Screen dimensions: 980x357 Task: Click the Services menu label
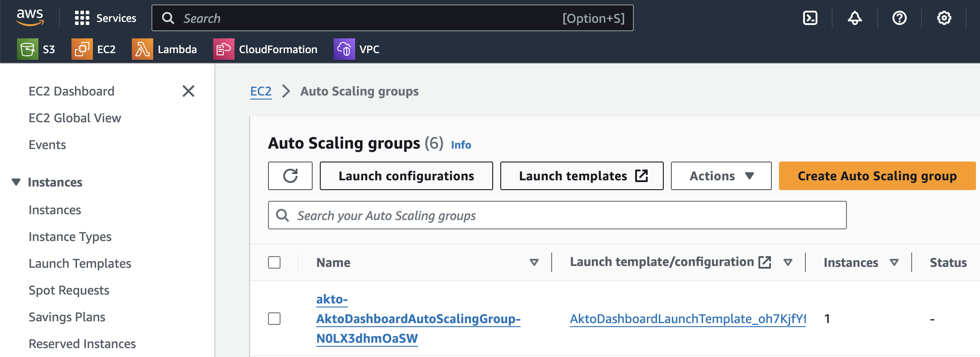(x=116, y=18)
